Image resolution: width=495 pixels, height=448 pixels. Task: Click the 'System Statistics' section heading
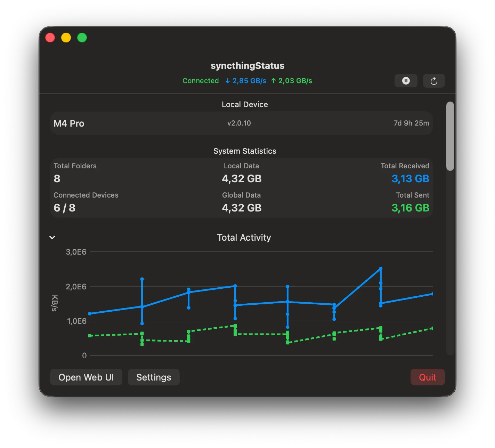tap(245, 151)
